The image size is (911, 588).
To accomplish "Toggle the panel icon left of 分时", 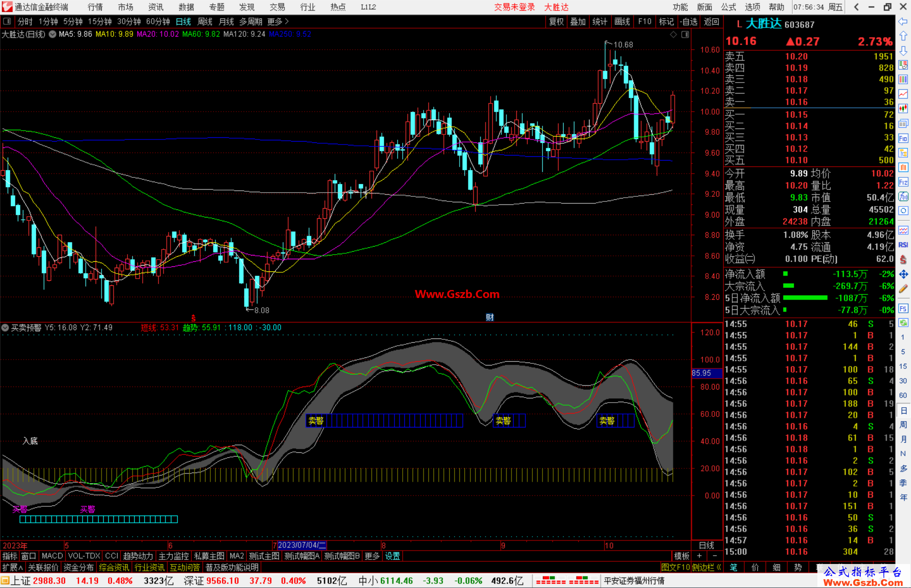I will 7,21.
